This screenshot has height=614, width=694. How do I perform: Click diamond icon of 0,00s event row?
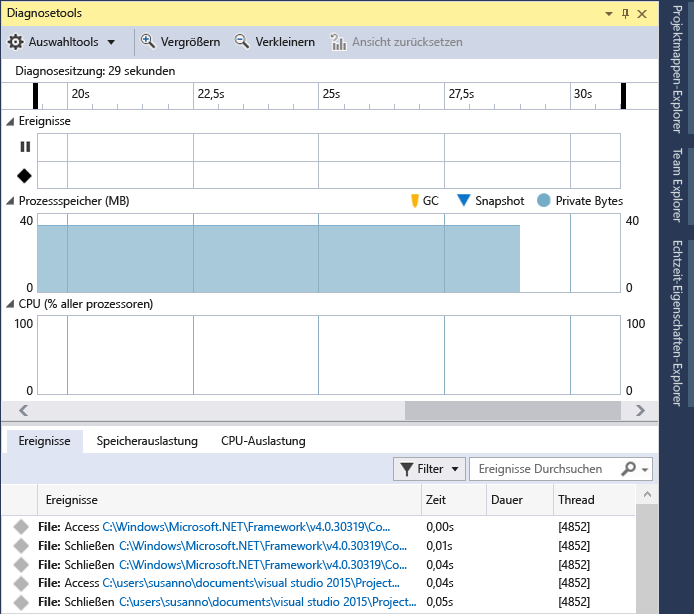click(21, 527)
